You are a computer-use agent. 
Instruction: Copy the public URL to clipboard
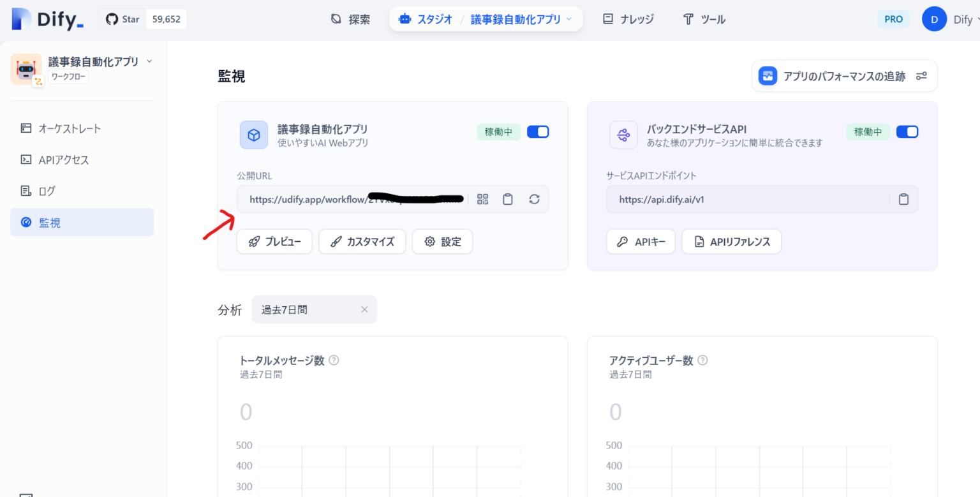(x=508, y=199)
